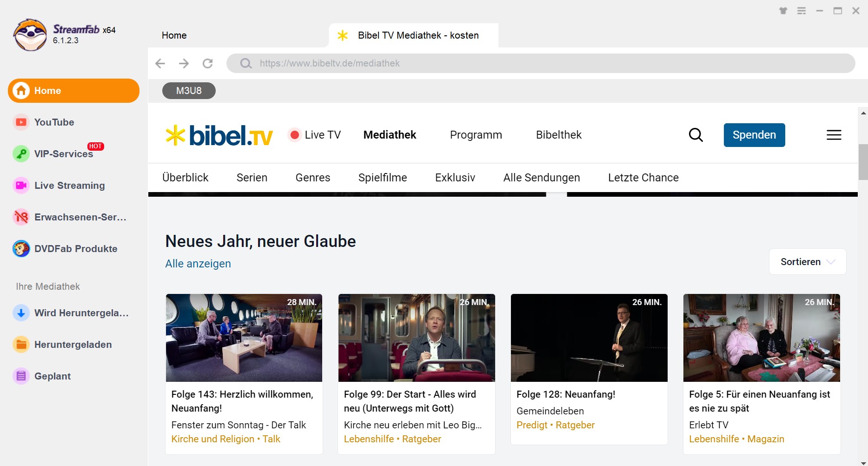This screenshot has height=466, width=868.
Task: Reload the page with refresh icon
Action: [x=207, y=63]
